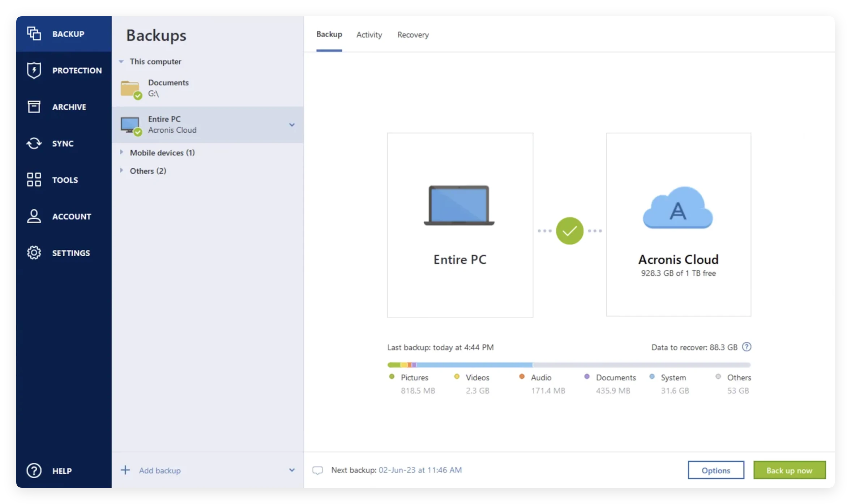Screen dimensions: 851x504
Task: Open the Sync arrows icon
Action: pos(34,143)
